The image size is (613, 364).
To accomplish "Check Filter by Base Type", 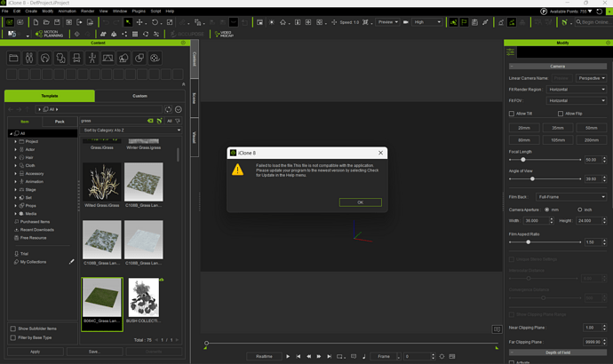I will (13, 337).
